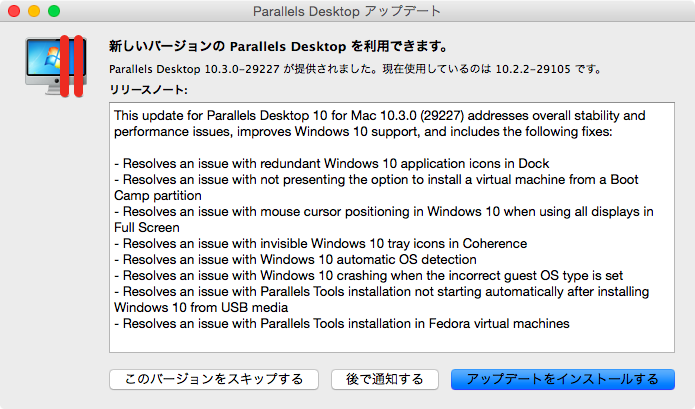Click the mouse cursor positioning Full Screen note
Screen dimensions: 695x409
pyautogui.click(x=383, y=219)
